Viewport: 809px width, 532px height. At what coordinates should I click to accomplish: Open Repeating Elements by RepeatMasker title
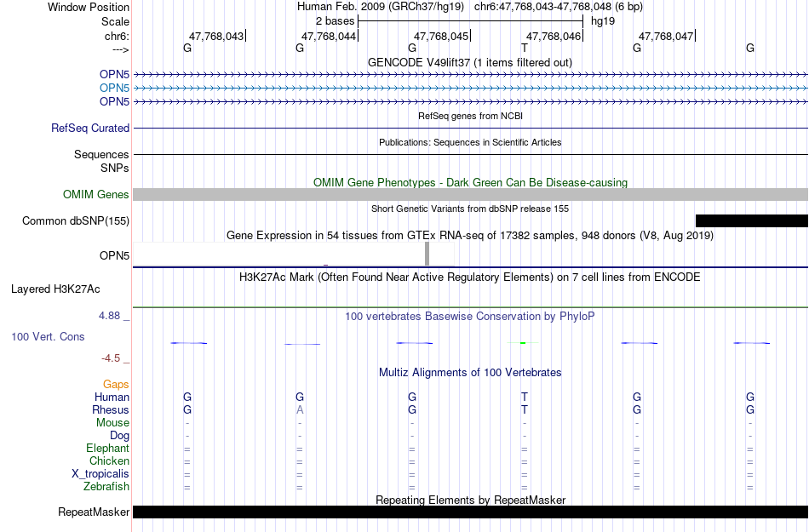[x=470, y=500]
